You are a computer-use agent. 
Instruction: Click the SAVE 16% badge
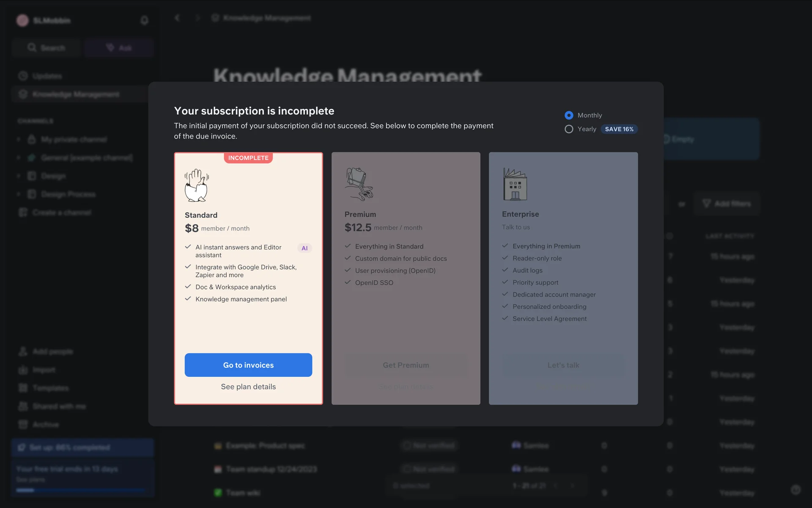[x=619, y=129]
